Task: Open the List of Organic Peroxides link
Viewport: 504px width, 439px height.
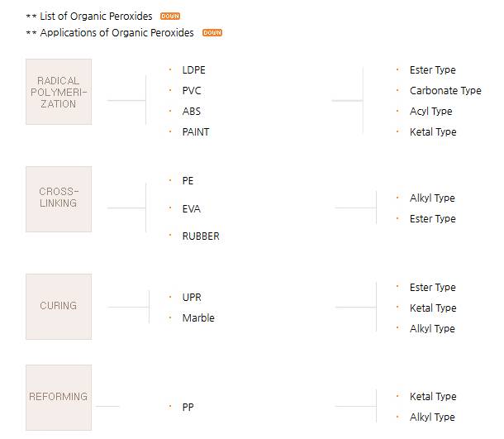Action: 96,17
